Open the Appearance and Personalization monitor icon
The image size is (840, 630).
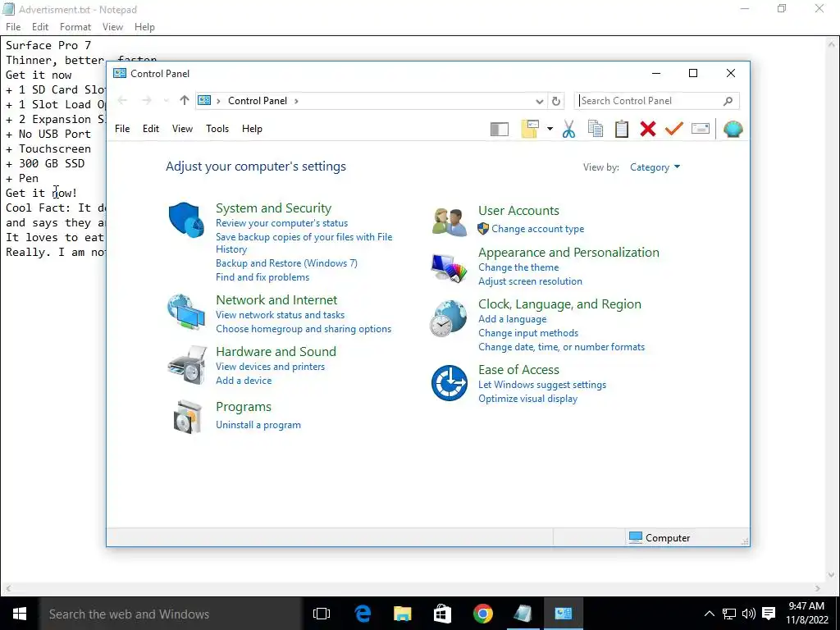coord(449,267)
